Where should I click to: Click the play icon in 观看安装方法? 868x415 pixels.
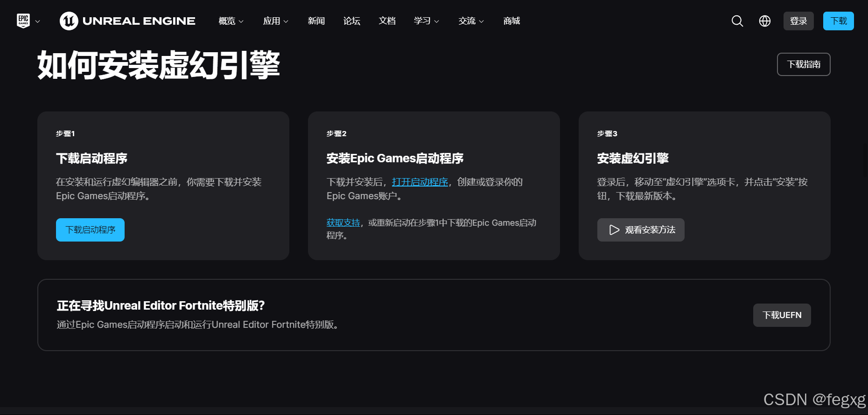(614, 230)
